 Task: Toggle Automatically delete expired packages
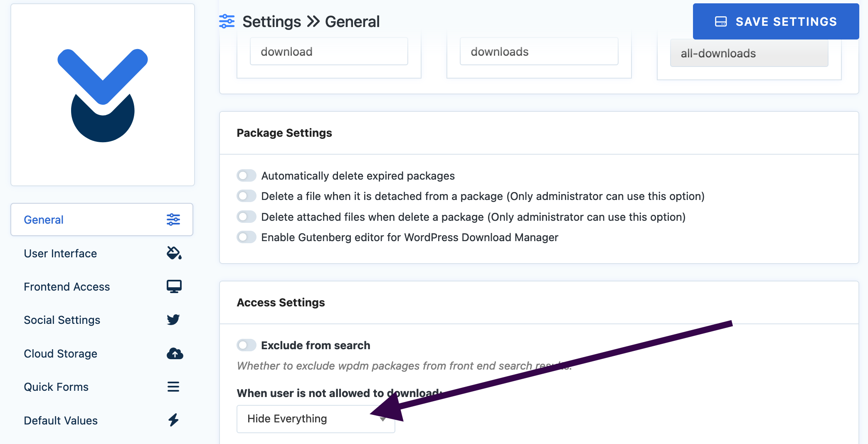tap(247, 175)
